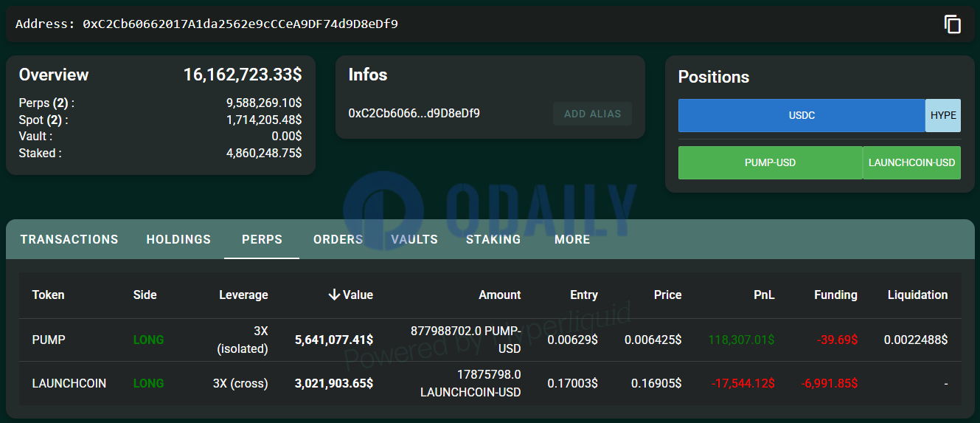
Task: Click the 0.17003$ entry price
Action: (572, 383)
